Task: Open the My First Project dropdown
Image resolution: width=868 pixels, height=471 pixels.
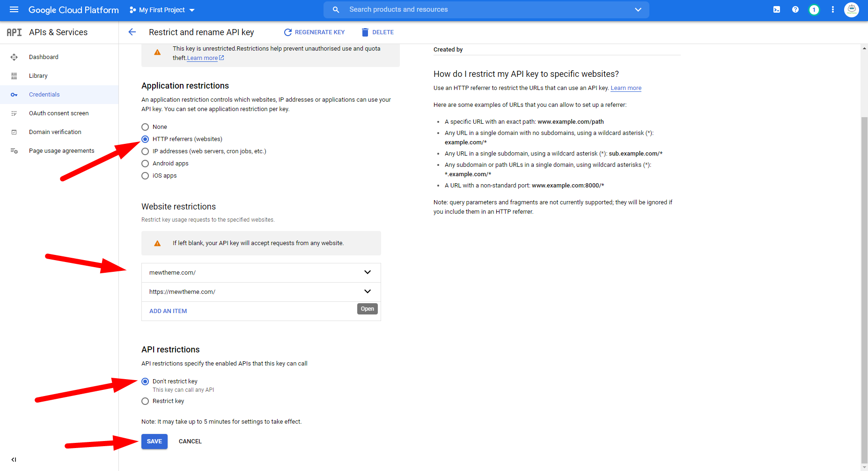Action: 162,10
